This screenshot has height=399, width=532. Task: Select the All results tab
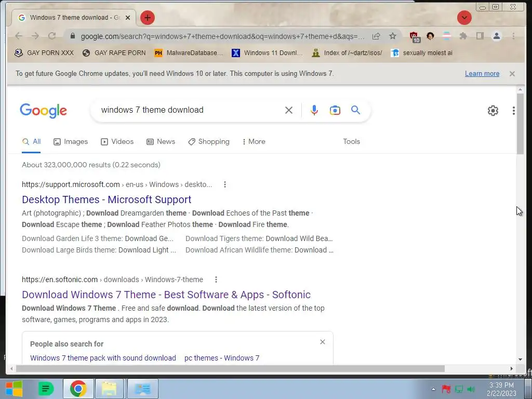click(x=31, y=141)
